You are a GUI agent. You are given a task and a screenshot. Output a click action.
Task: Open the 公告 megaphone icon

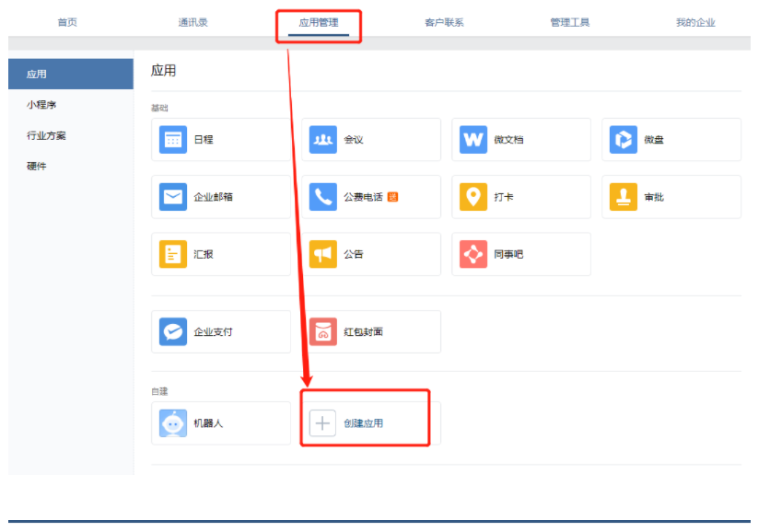[x=323, y=254]
